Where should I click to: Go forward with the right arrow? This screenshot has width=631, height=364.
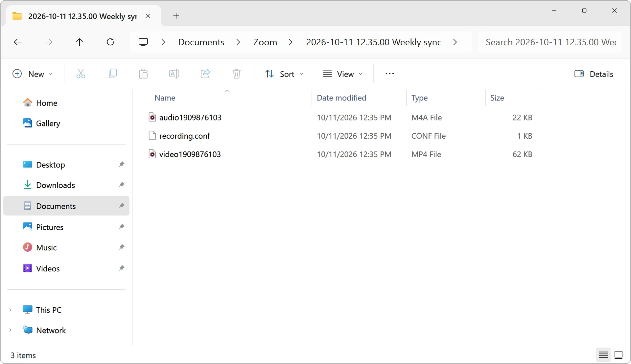click(x=49, y=42)
